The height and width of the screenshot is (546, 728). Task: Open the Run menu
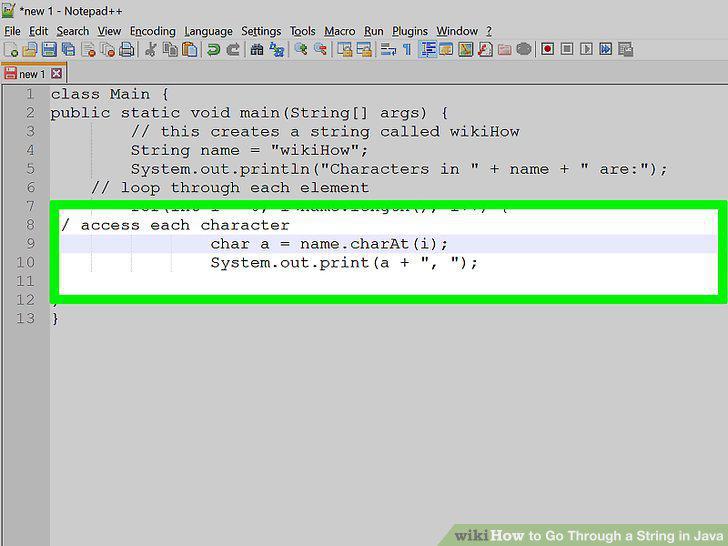point(374,31)
